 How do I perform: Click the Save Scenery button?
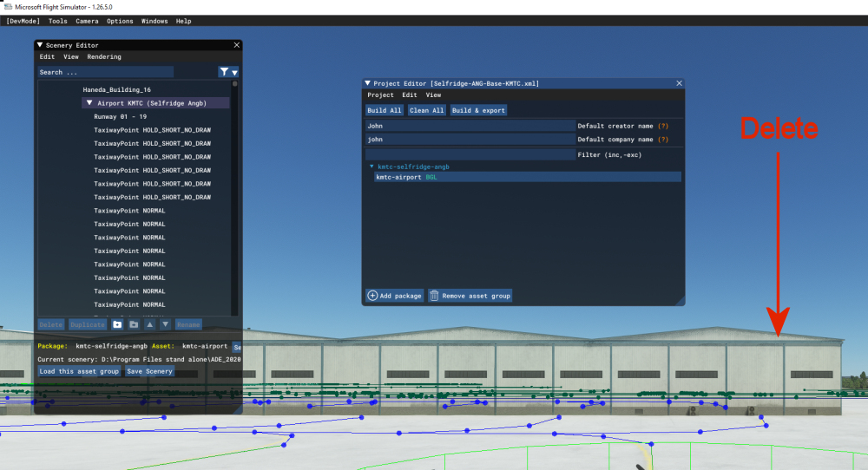coord(150,371)
